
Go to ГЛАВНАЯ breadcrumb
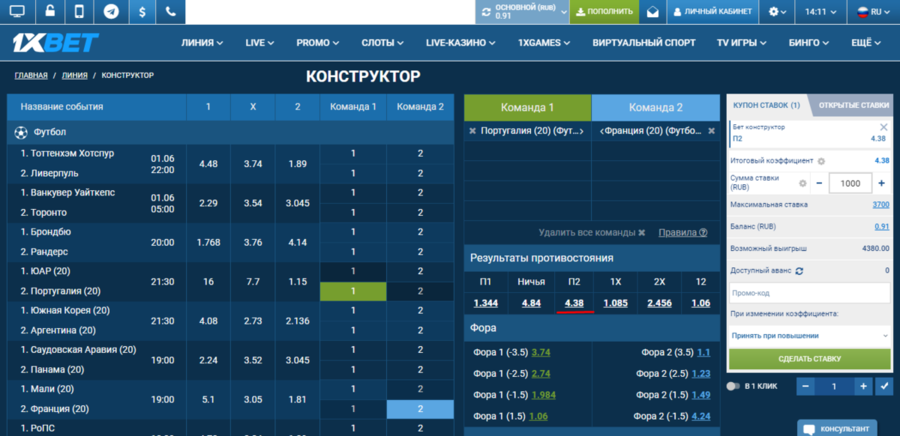point(31,75)
